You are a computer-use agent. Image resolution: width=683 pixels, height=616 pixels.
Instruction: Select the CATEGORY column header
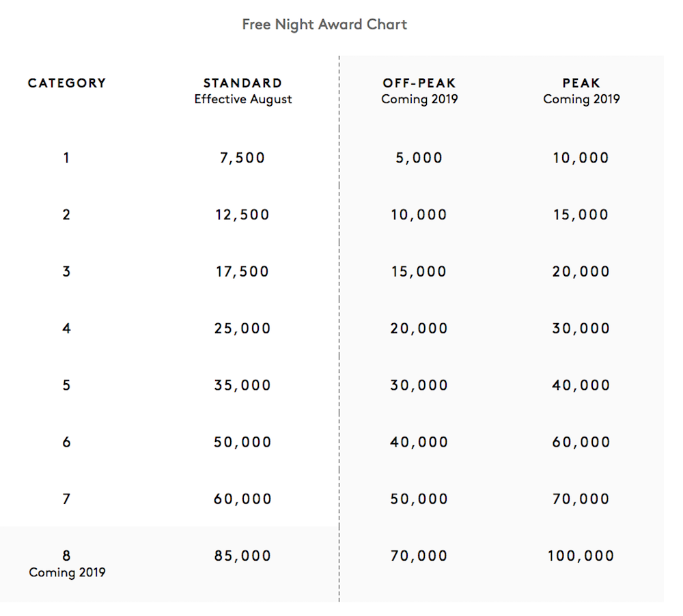tap(67, 83)
